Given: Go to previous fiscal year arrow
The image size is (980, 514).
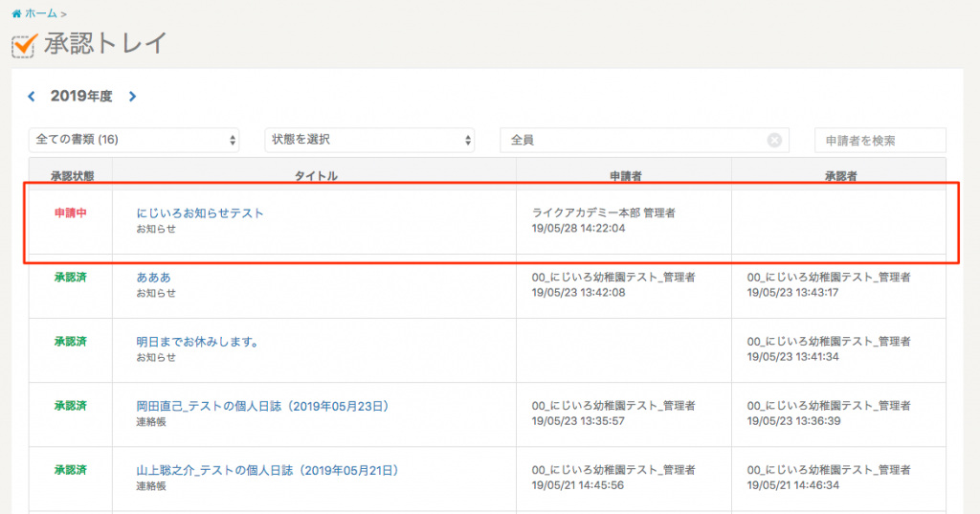Looking at the screenshot, I should point(32,96).
